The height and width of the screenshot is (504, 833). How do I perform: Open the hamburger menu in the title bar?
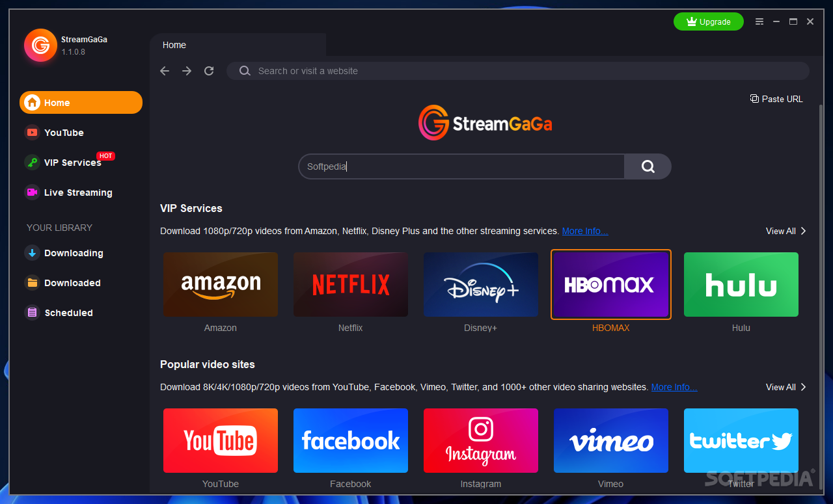759,21
